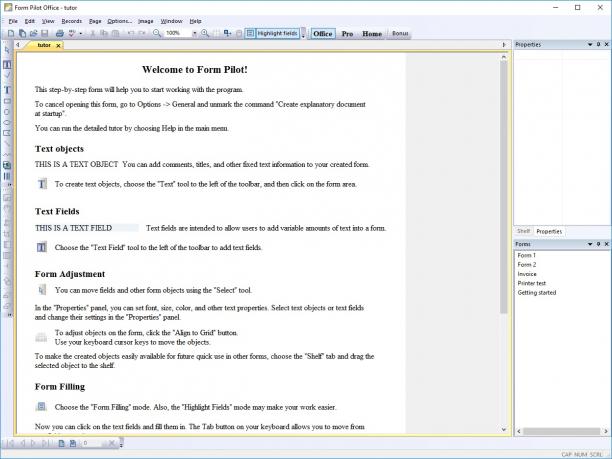
Task: Click the tab strip right arrow
Action: (x=504, y=45)
